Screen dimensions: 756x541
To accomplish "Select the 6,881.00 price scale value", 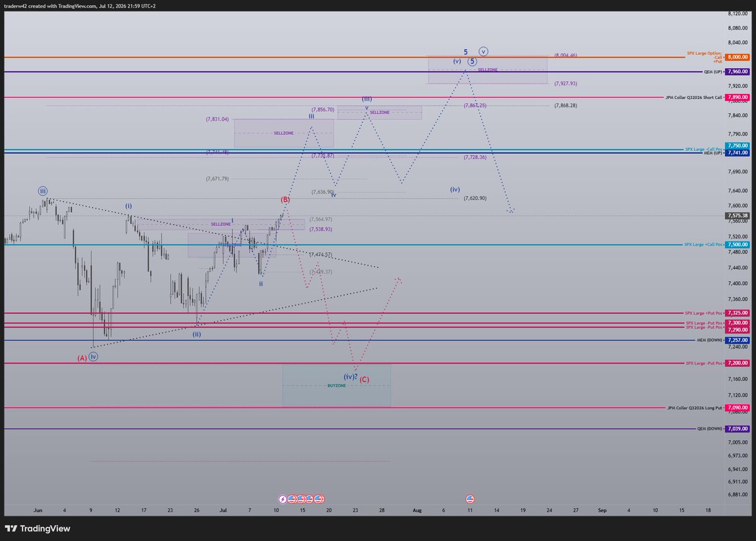I will click(x=738, y=495).
